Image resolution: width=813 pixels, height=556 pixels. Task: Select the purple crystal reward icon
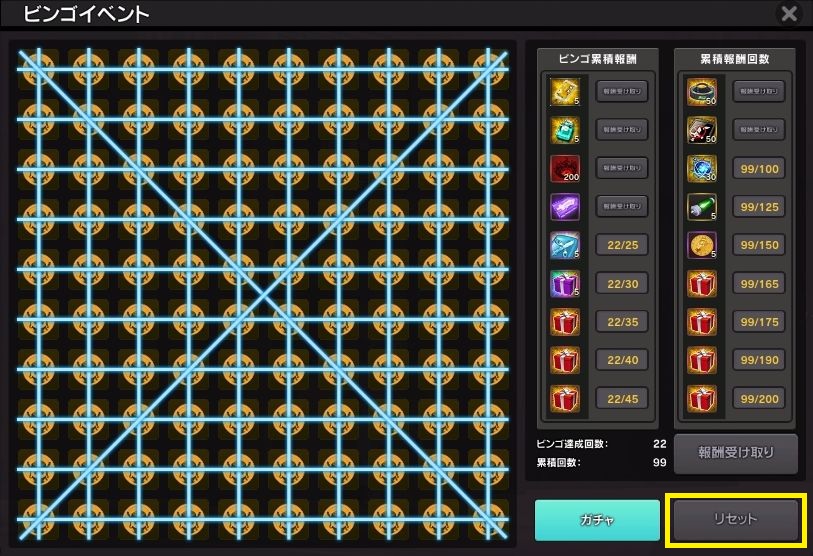pyautogui.click(x=565, y=206)
